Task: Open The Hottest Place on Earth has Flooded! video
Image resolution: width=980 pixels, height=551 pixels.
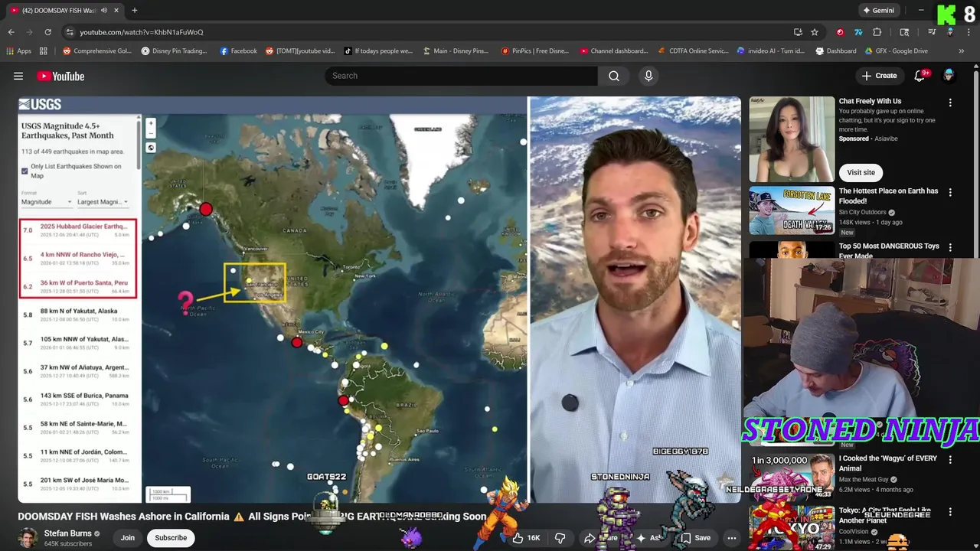Action: coord(888,196)
